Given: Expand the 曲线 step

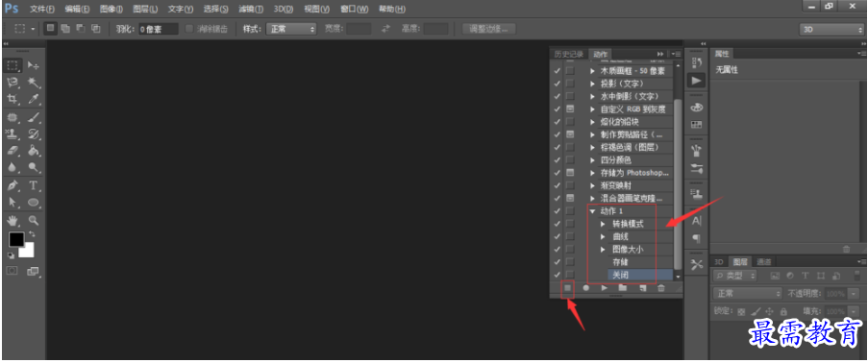Looking at the screenshot, I should 604,236.
